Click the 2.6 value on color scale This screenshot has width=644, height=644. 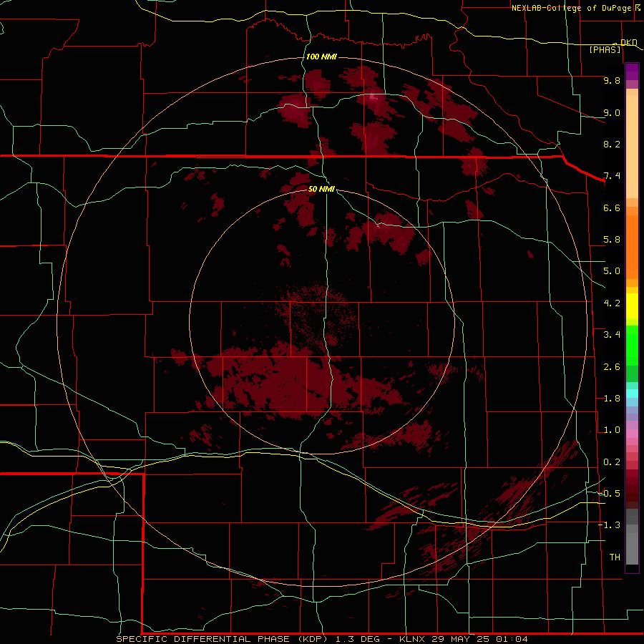tap(612, 367)
